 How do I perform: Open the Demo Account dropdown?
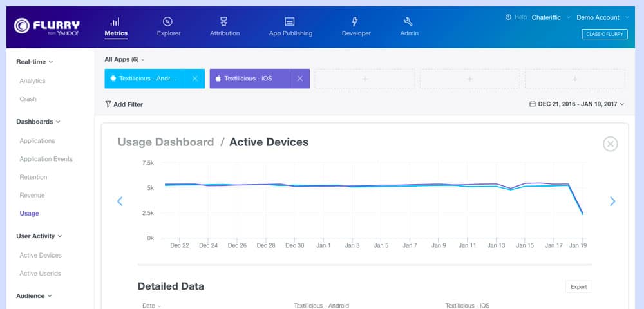point(602,17)
